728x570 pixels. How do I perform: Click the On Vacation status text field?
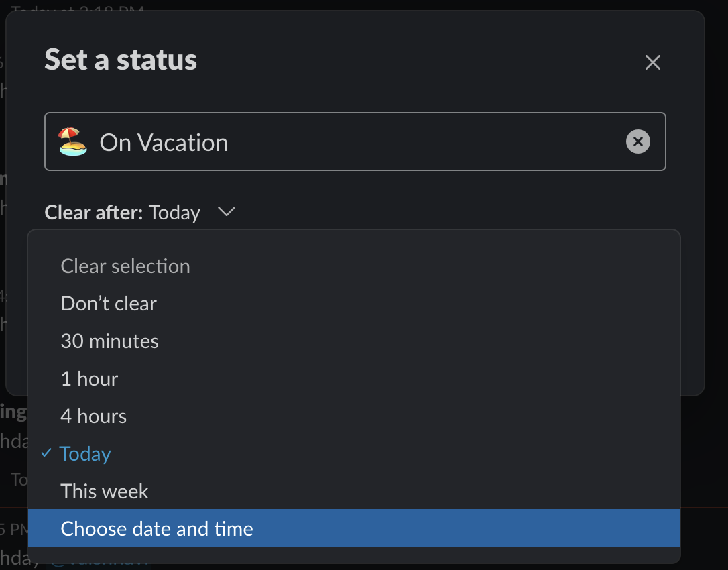point(355,141)
